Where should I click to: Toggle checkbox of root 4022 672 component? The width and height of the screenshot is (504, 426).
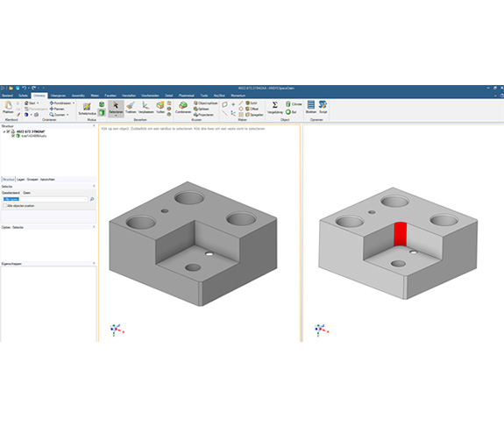9,131
